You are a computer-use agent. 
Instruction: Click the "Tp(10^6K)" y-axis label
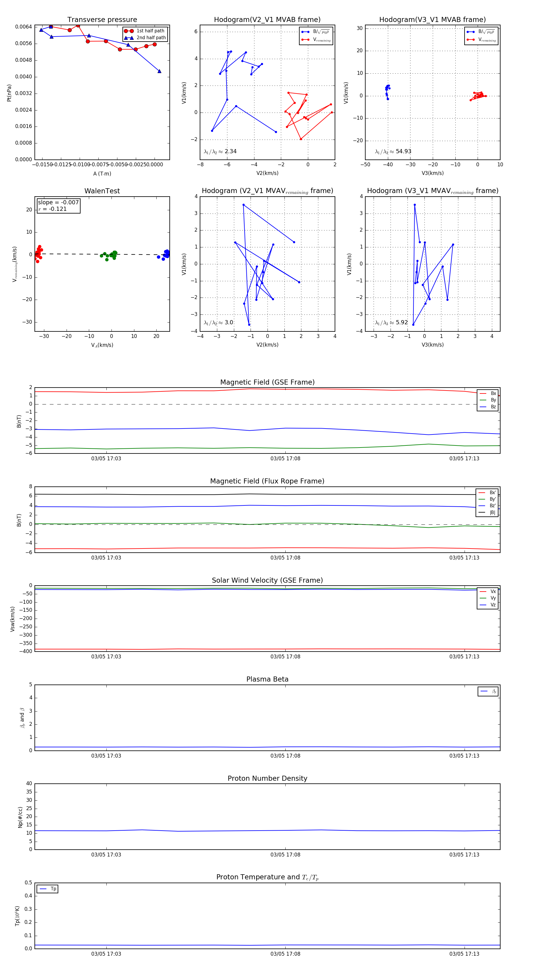pyautogui.click(x=17, y=916)
